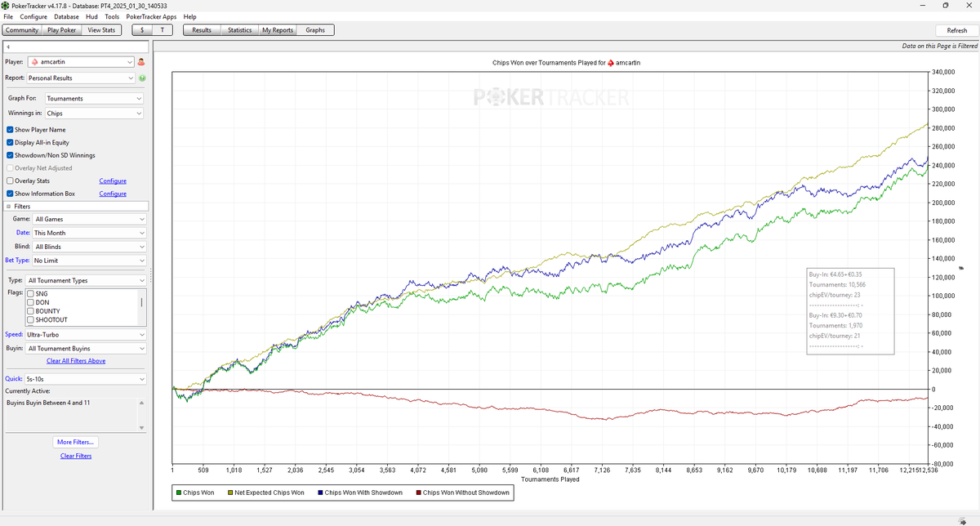Click the down arrow in Currently Active box

point(140,428)
